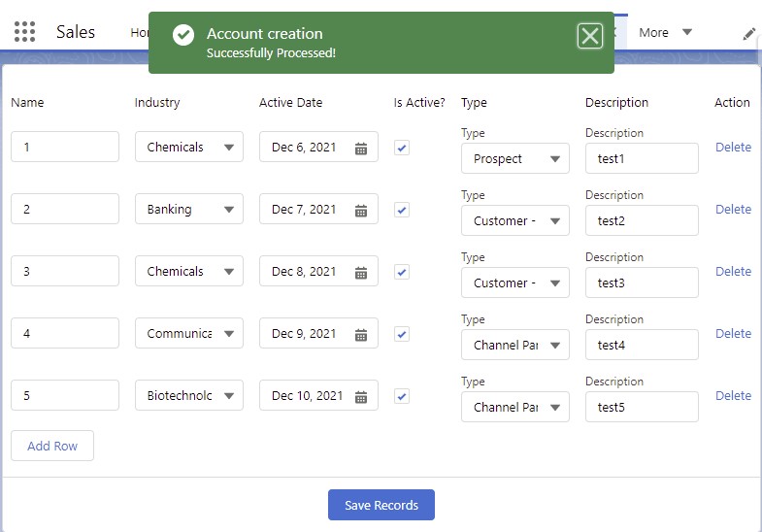Open the Prospect type dropdown
Viewport: 762px width, 532px height.
pyautogui.click(x=514, y=159)
